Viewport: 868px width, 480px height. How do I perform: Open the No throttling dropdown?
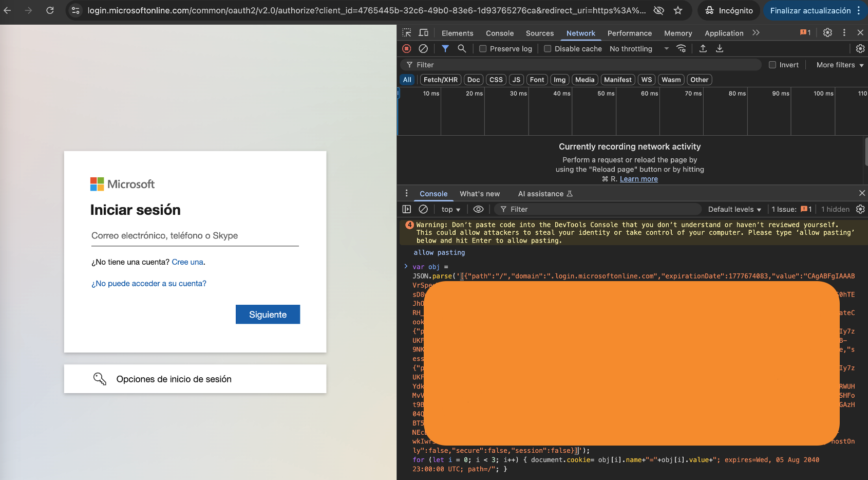[639, 49]
